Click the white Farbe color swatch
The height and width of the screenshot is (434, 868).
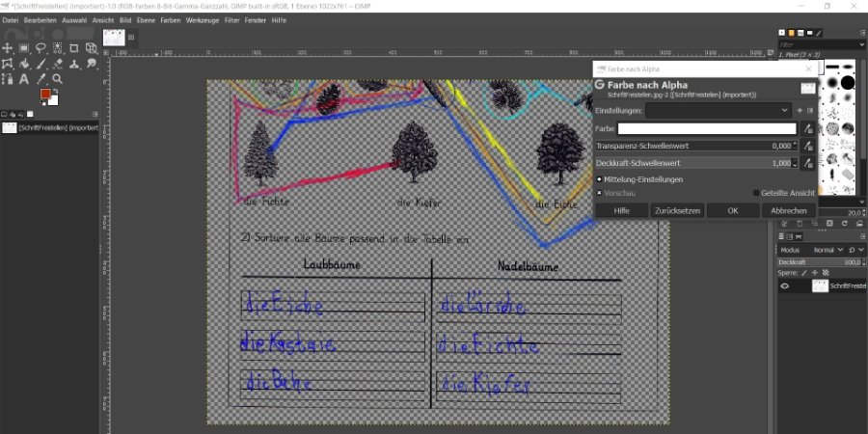tap(707, 128)
